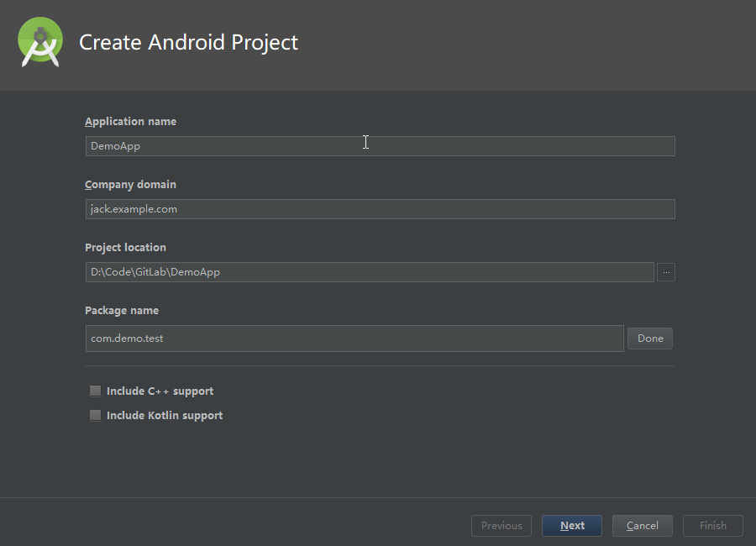
Task: Click the Project location label
Action: [x=125, y=248]
